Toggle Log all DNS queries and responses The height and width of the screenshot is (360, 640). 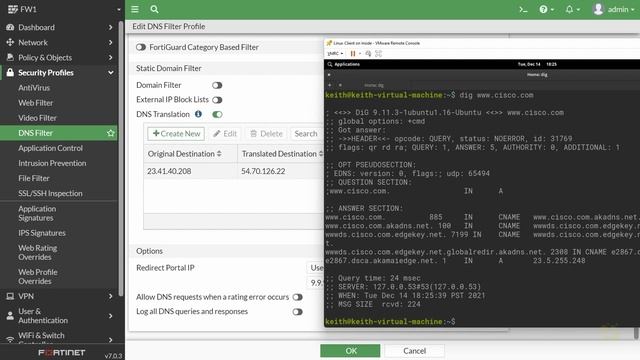pyautogui.click(x=298, y=312)
